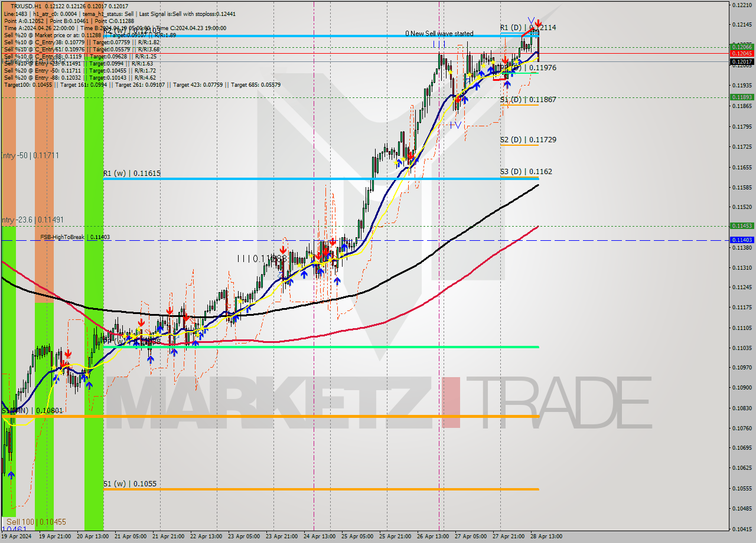Click the 'R1 (D) | 0.12114' pivot label
Image resolution: width=756 pixels, height=543 pixels.
click(x=528, y=28)
